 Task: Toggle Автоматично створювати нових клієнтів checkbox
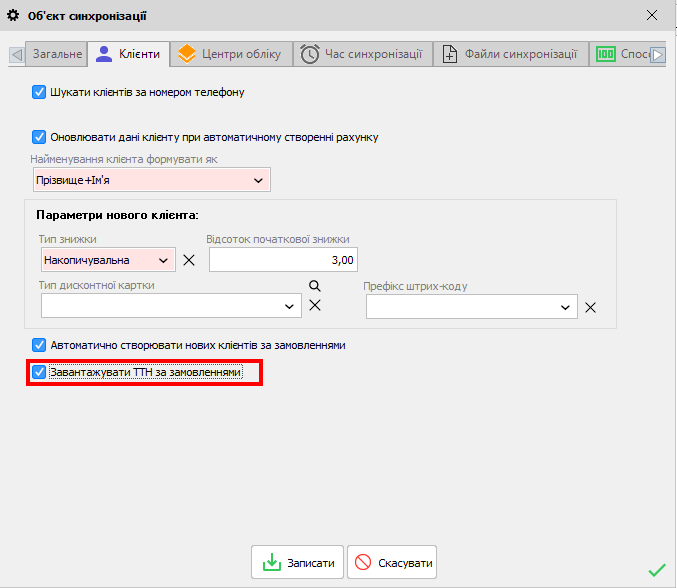click(x=39, y=344)
